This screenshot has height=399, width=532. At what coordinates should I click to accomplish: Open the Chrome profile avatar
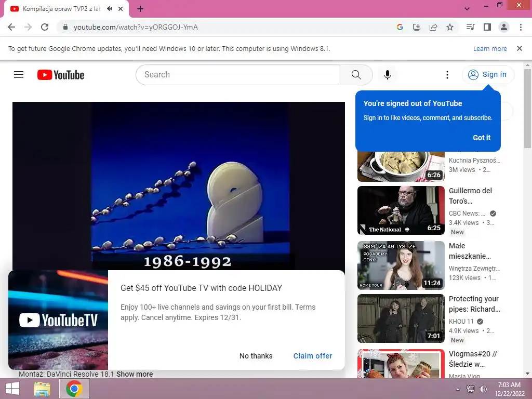(x=504, y=27)
